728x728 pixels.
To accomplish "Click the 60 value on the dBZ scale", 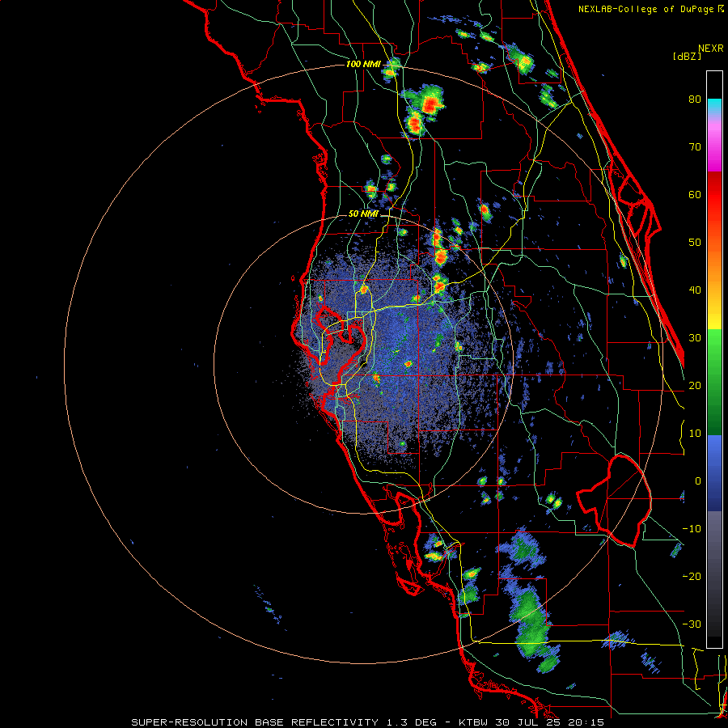I will 695,194.
